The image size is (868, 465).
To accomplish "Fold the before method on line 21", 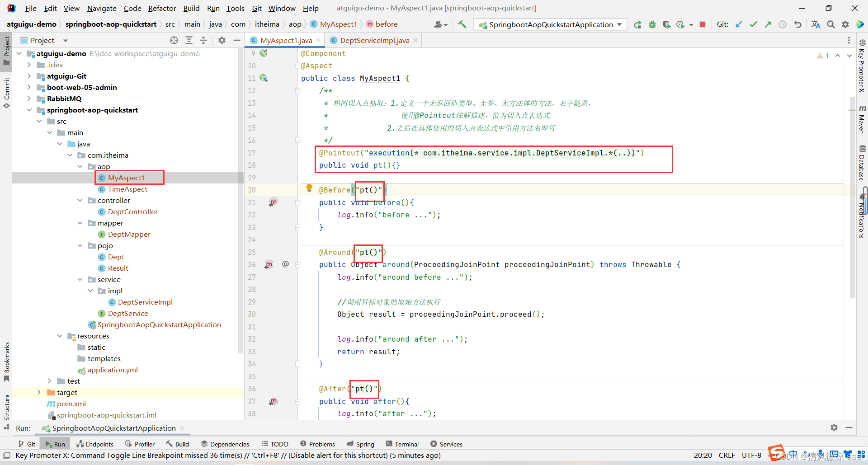I will 298,203.
